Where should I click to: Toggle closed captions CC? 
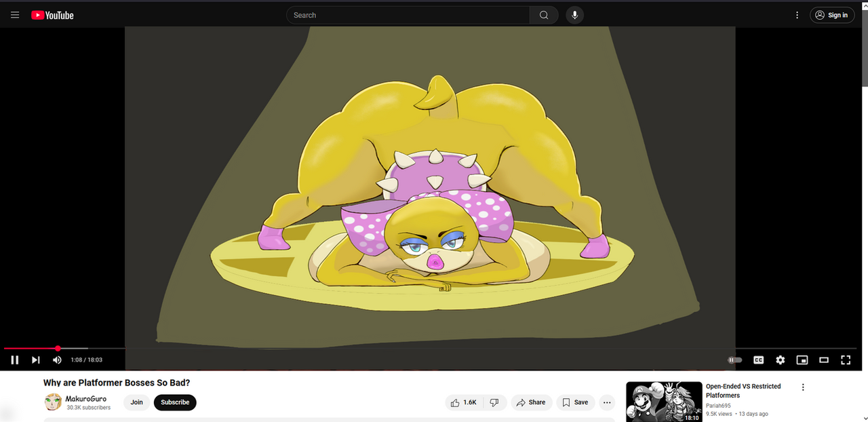[759, 360]
